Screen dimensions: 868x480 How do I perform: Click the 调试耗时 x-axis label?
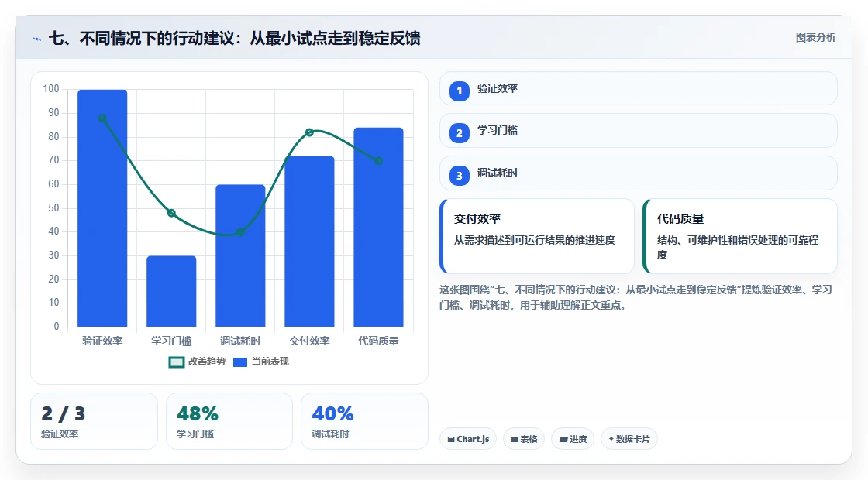240,341
